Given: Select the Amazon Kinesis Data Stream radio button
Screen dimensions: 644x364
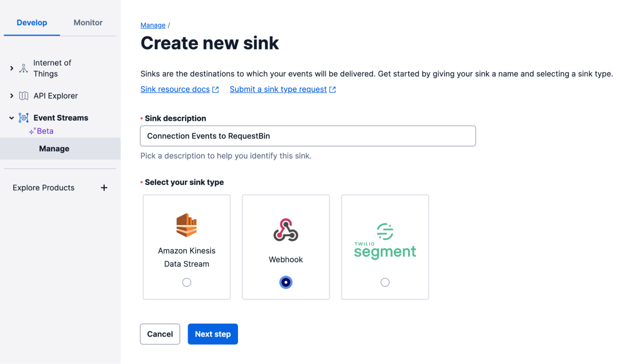Looking at the screenshot, I should [x=187, y=282].
